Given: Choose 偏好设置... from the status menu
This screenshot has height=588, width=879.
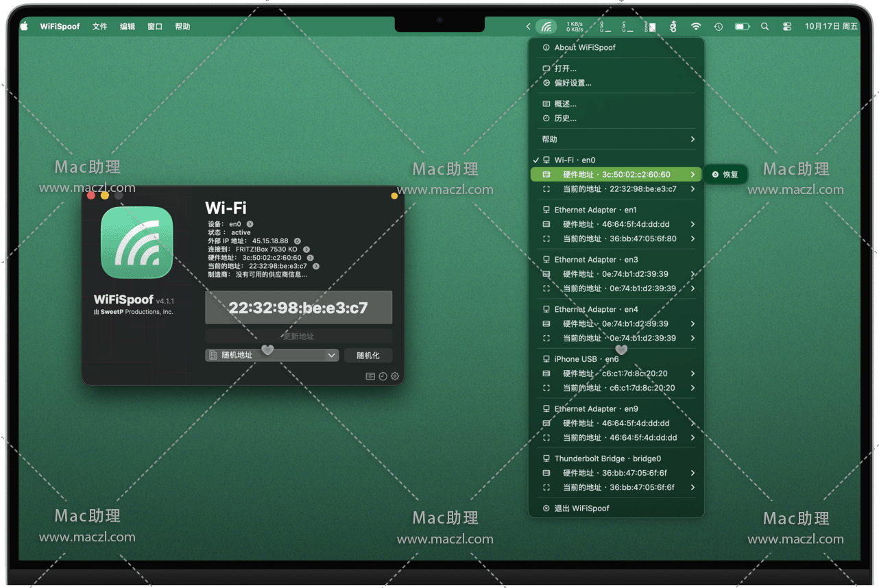Looking at the screenshot, I should 573,83.
